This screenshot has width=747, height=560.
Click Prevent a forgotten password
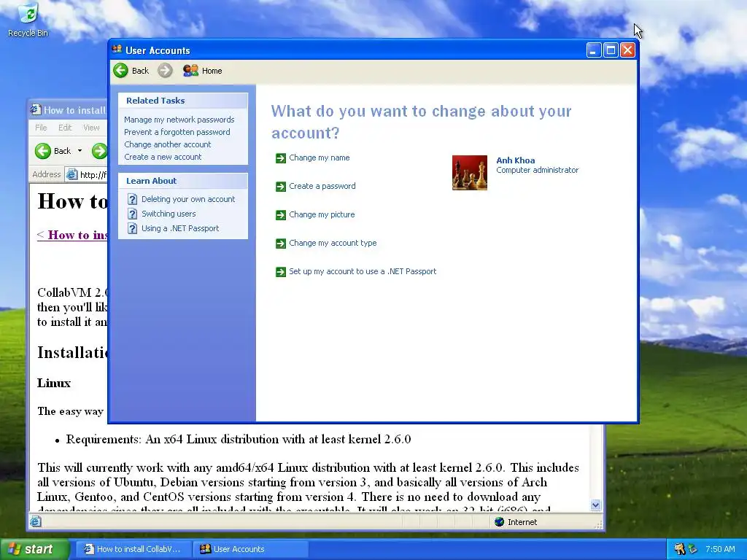(177, 132)
